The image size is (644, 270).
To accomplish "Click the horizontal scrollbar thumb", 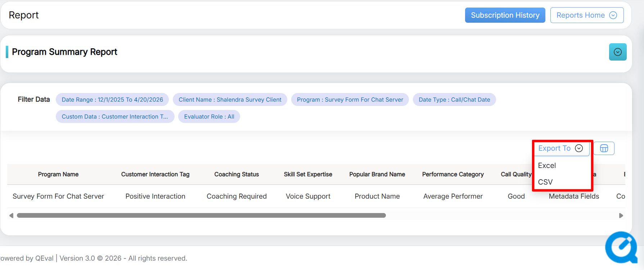I will coord(201,216).
